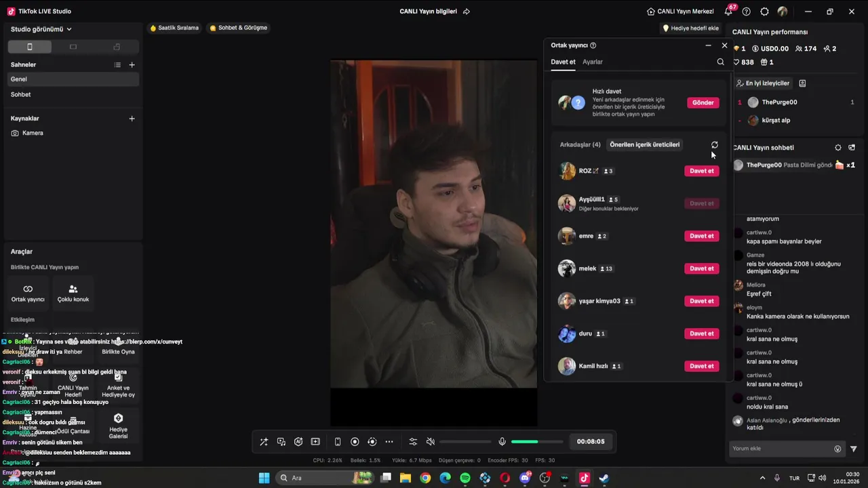Open En iyi izleyiciler list
Screen dimensions: 868x488
pyautogui.click(x=764, y=83)
